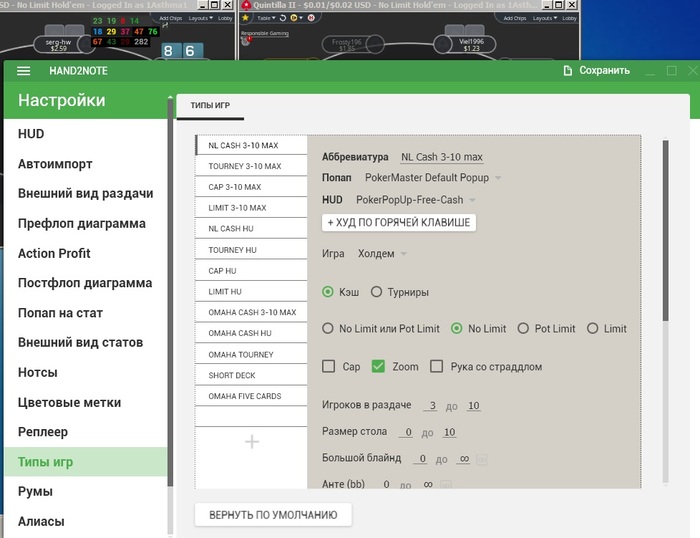Click Игроков в раздаче minimum field
The width and height of the screenshot is (700, 538).
(x=430, y=405)
